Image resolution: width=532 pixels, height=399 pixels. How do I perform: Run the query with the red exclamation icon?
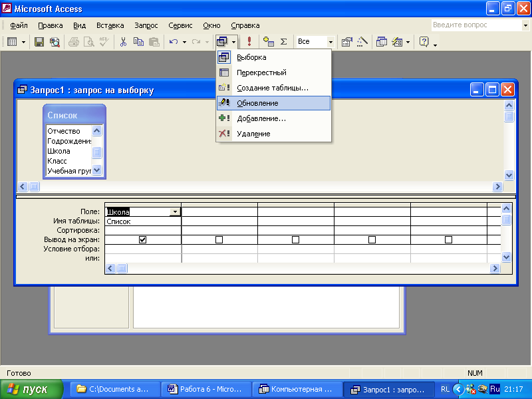click(x=249, y=42)
